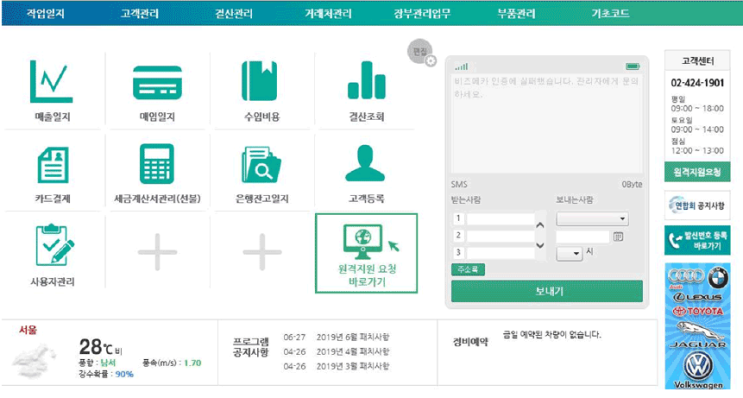Open the 고객관리 menu
The image size is (743, 398).
[x=139, y=13]
